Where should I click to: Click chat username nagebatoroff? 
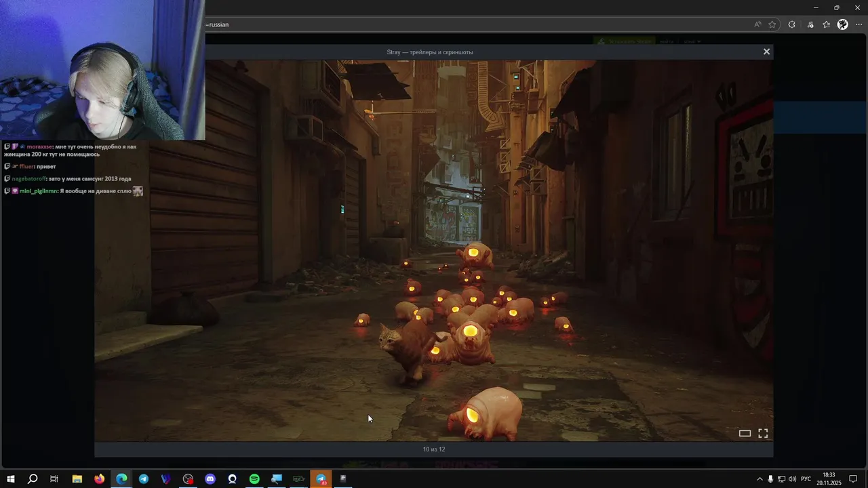pyautogui.click(x=29, y=179)
